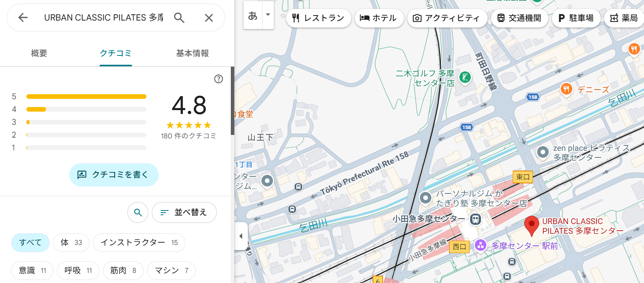Toggle the 体 33 review filter chip
Screen dimensions: 644x283
pos(71,243)
